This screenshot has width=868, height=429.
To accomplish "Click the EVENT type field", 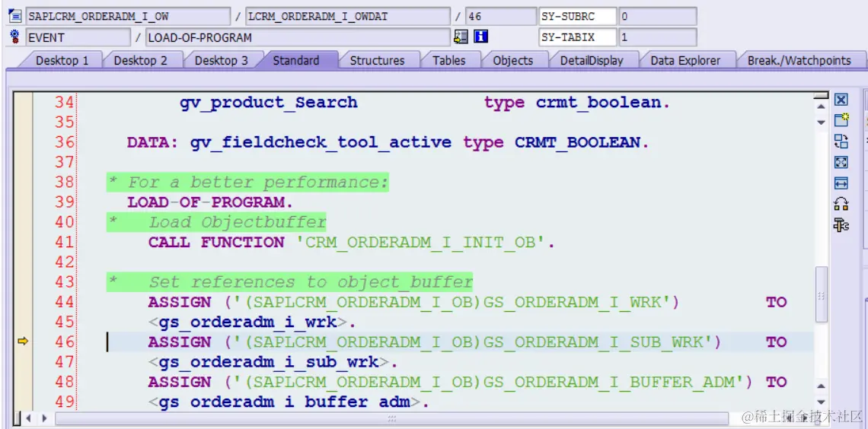I will point(78,37).
